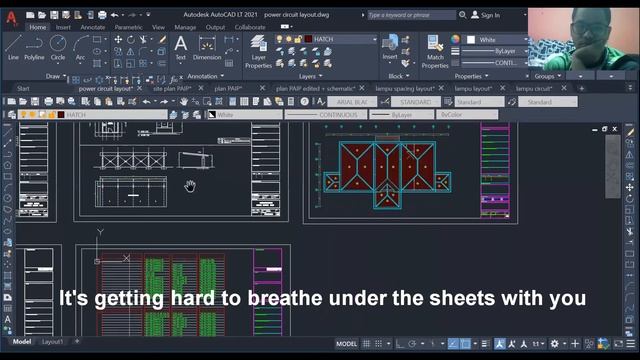Select the Pan hand icon in standard toolbar
The width and height of the screenshot is (640, 360).
[184, 102]
